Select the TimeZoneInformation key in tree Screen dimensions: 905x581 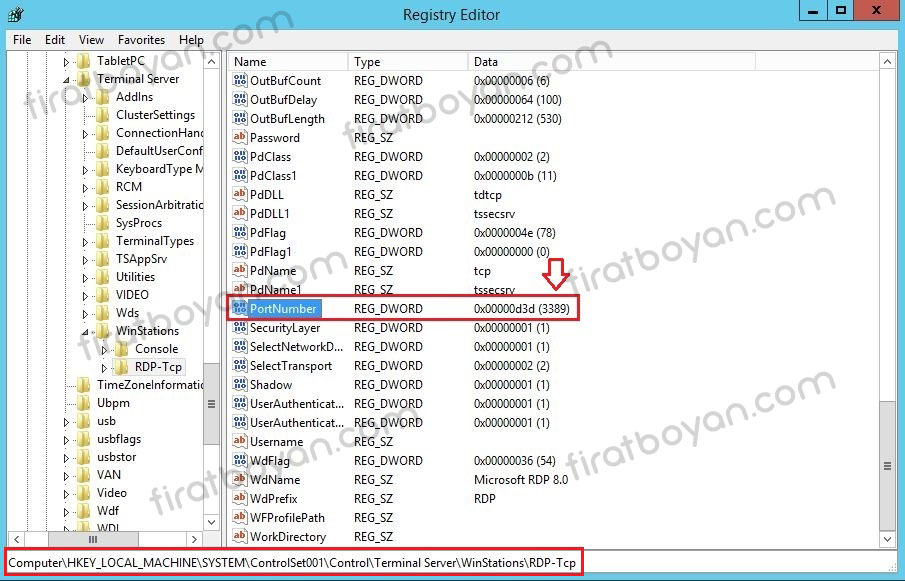coord(150,385)
